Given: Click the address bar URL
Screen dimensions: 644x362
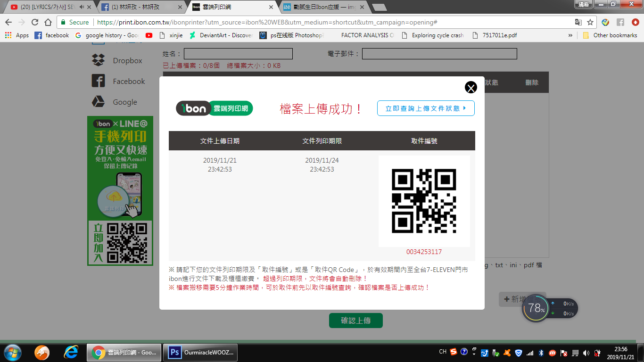Looking at the screenshot, I should (266, 22).
